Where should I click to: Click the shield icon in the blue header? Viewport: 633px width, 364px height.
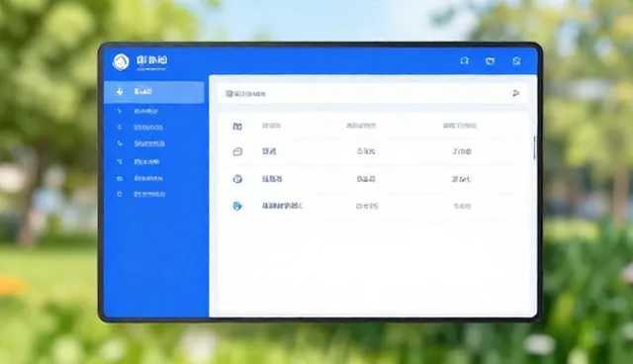(x=490, y=61)
